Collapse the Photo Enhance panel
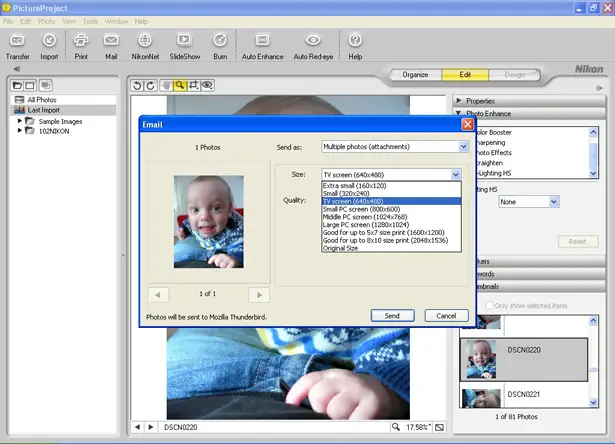 click(459, 113)
